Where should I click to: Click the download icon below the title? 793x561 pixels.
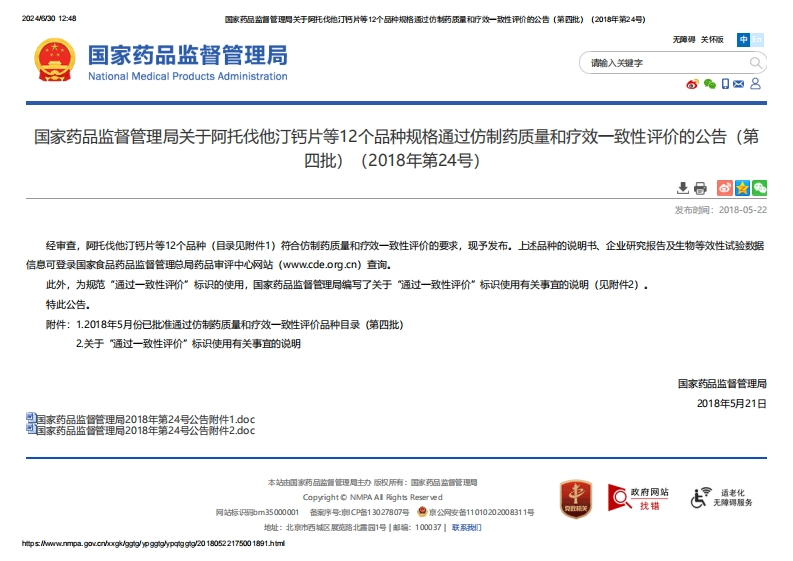[683, 188]
